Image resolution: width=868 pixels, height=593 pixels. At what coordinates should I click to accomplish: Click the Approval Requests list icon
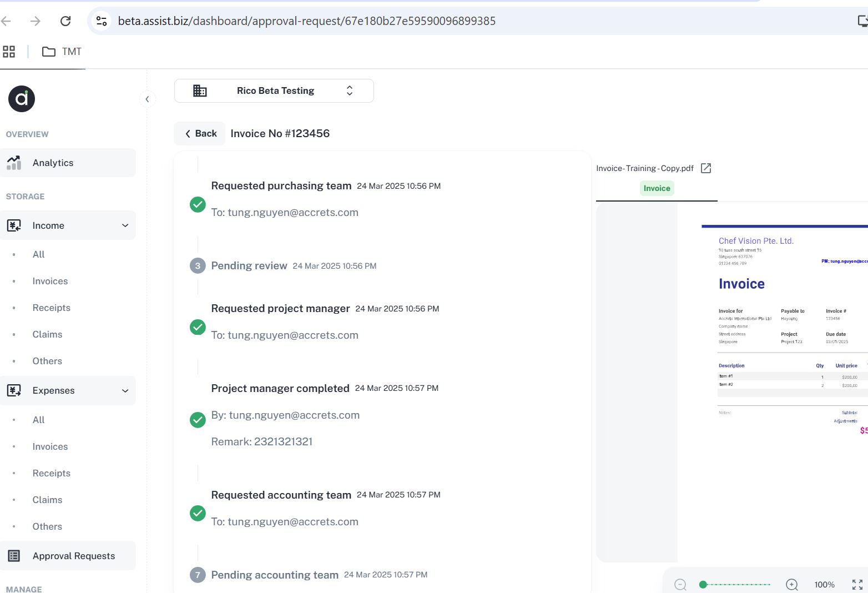point(14,556)
